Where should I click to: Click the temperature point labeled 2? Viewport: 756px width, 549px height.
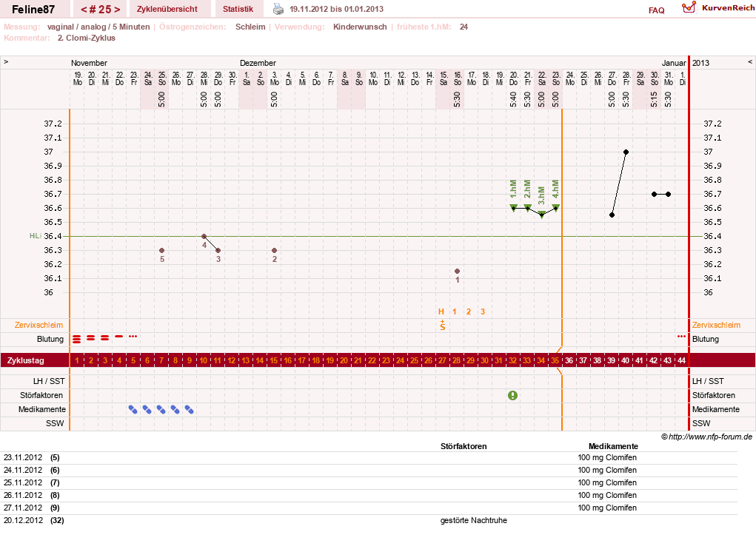click(275, 250)
